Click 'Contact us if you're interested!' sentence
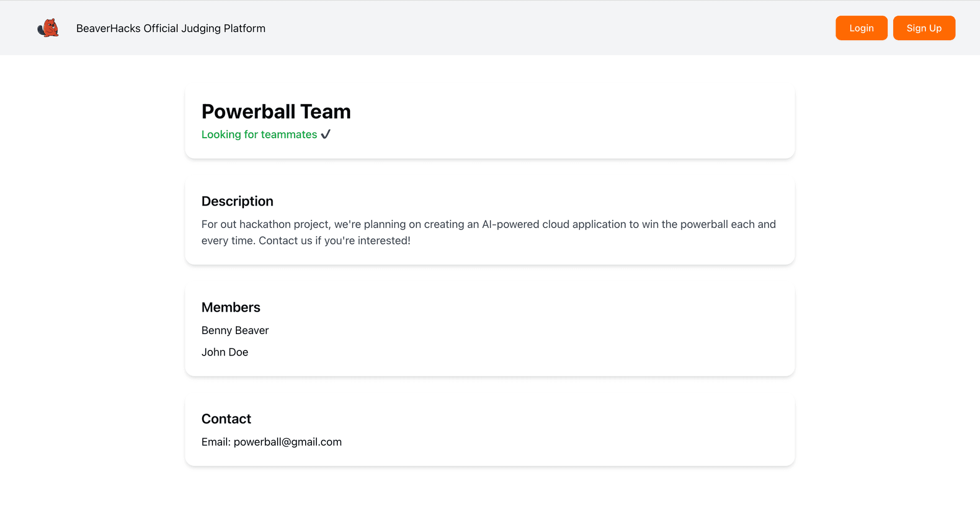 (334, 241)
